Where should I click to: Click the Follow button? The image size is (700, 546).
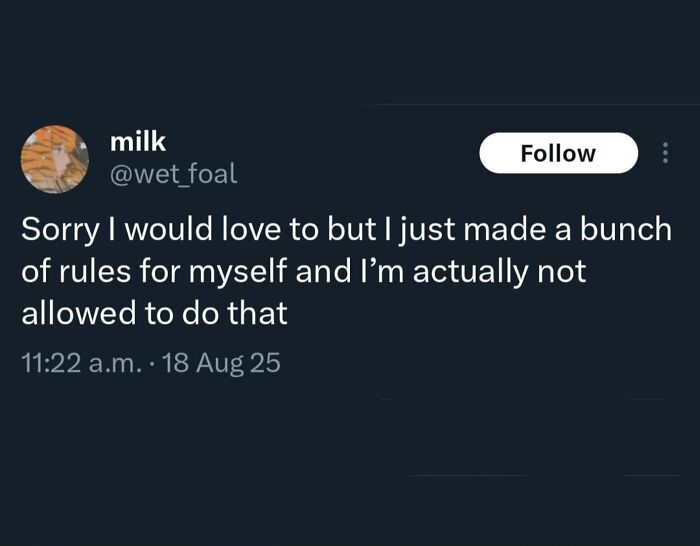tap(558, 153)
